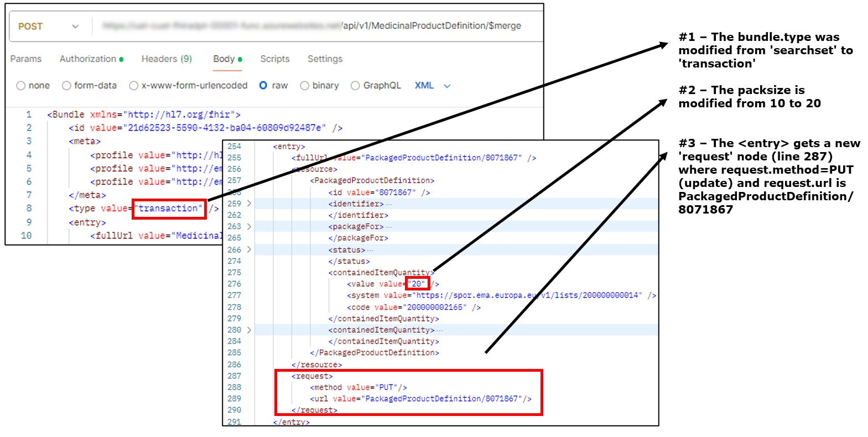Expand the folded identifier node at line 259
868x437 pixels.
tap(249, 204)
